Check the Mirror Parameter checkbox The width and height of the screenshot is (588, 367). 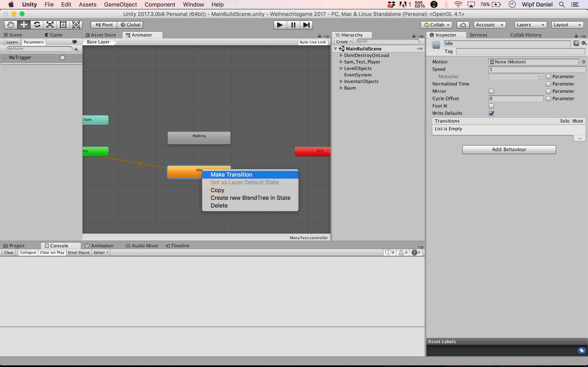548,91
